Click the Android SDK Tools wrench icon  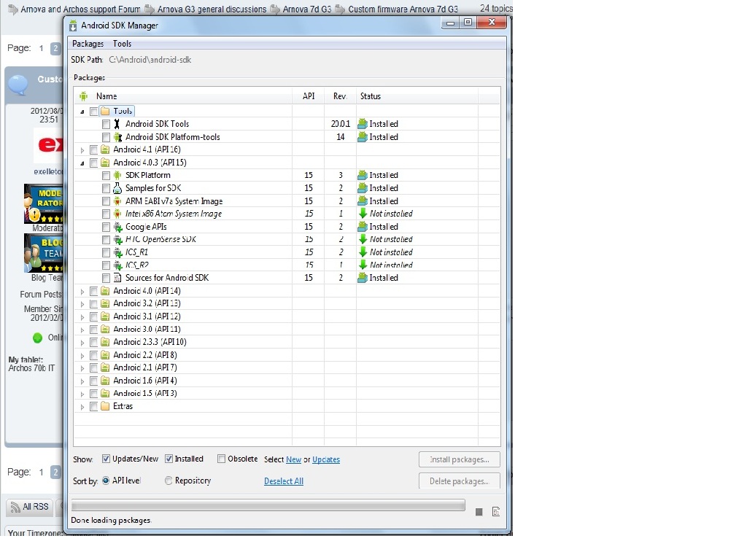point(117,124)
